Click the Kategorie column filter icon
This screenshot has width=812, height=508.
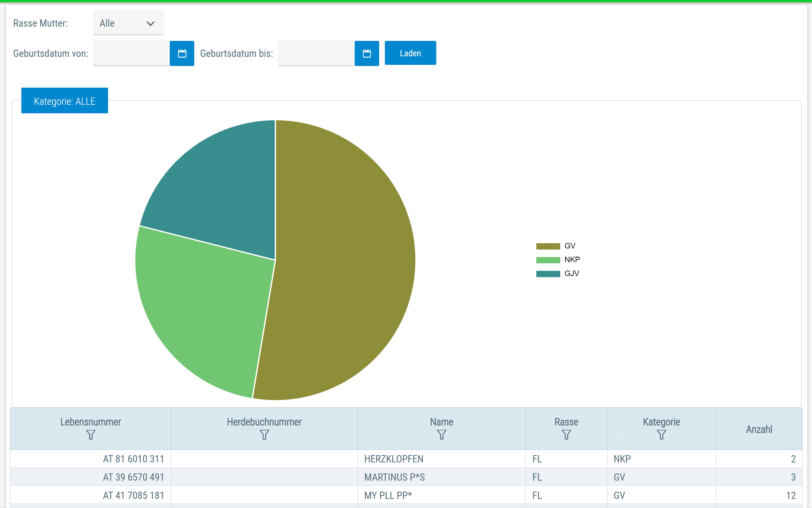[661, 435]
